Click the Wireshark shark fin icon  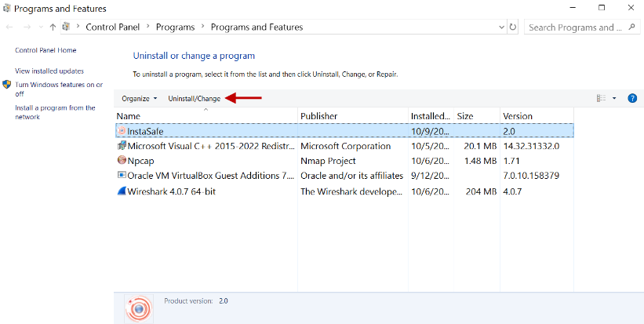pos(122,191)
